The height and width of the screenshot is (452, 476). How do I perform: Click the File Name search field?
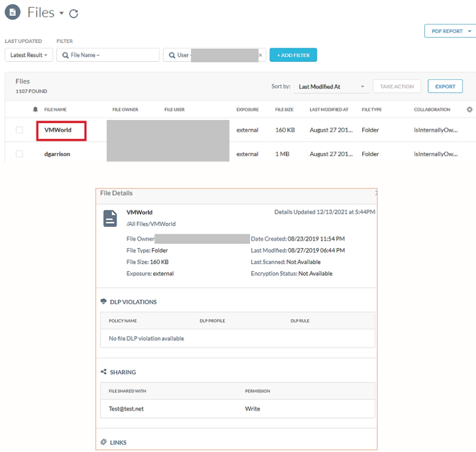tap(108, 55)
